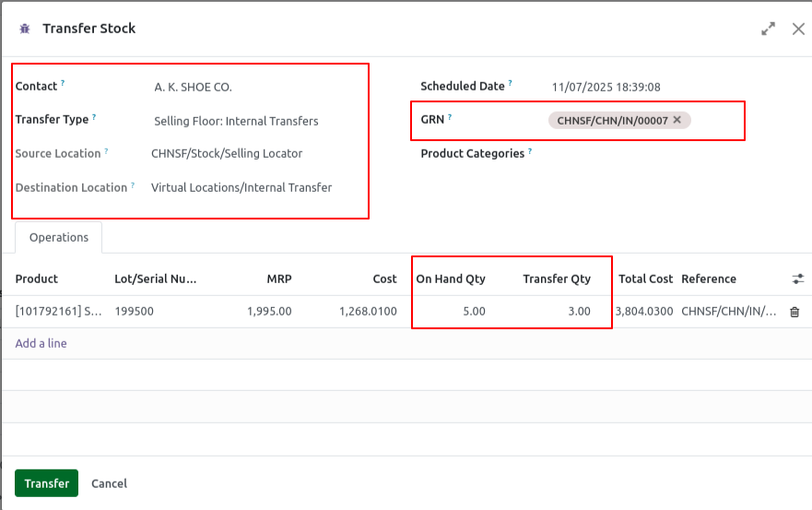Delete the product line with trash icon
The width and height of the screenshot is (812, 510).
794,312
